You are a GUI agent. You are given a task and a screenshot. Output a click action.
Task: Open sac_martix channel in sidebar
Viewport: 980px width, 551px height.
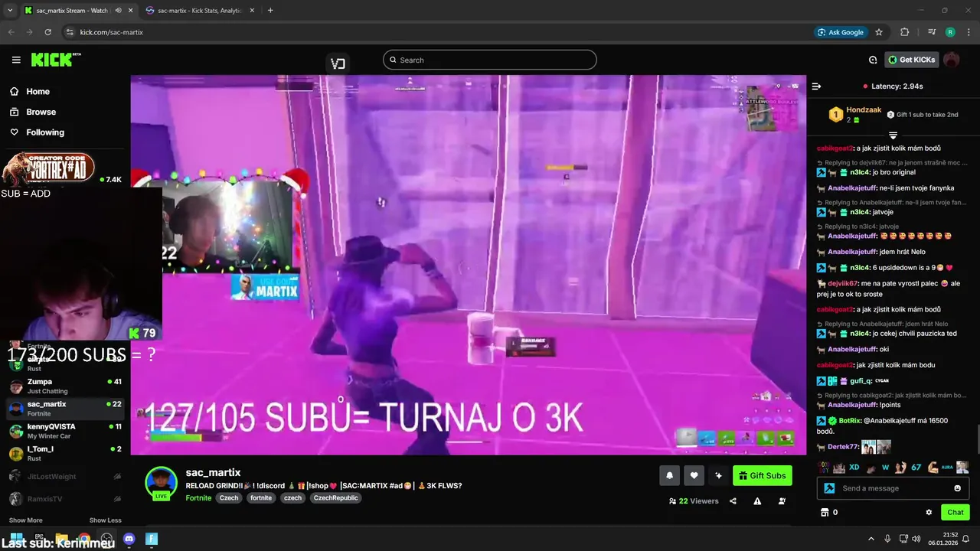[64, 409]
